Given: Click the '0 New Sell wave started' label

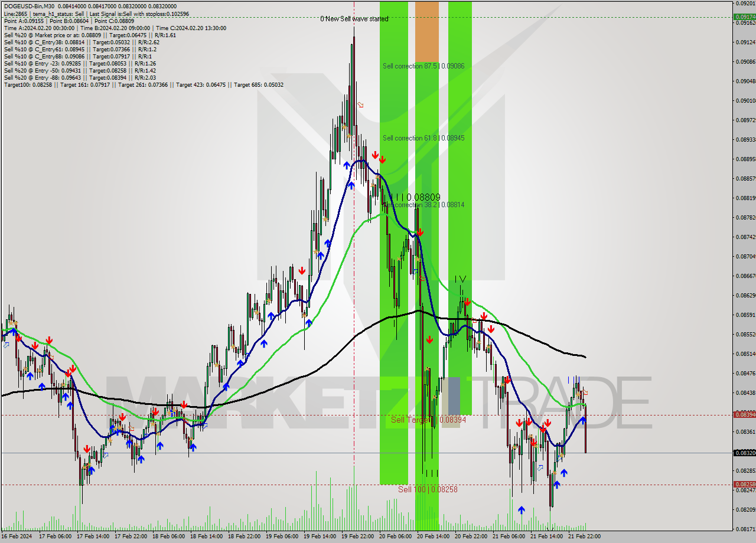Looking at the screenshot, I should (354, 19).
